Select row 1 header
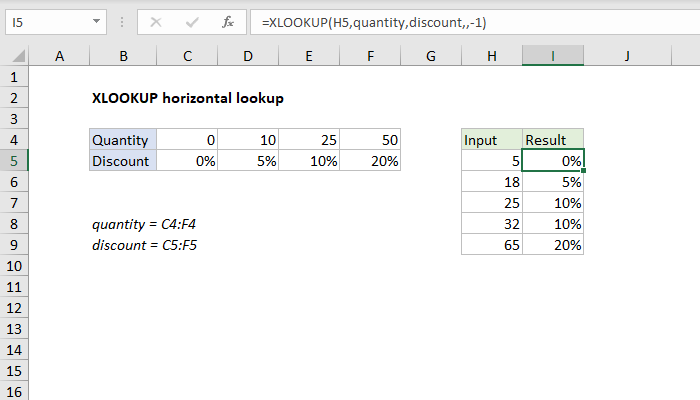 (14, 77)
